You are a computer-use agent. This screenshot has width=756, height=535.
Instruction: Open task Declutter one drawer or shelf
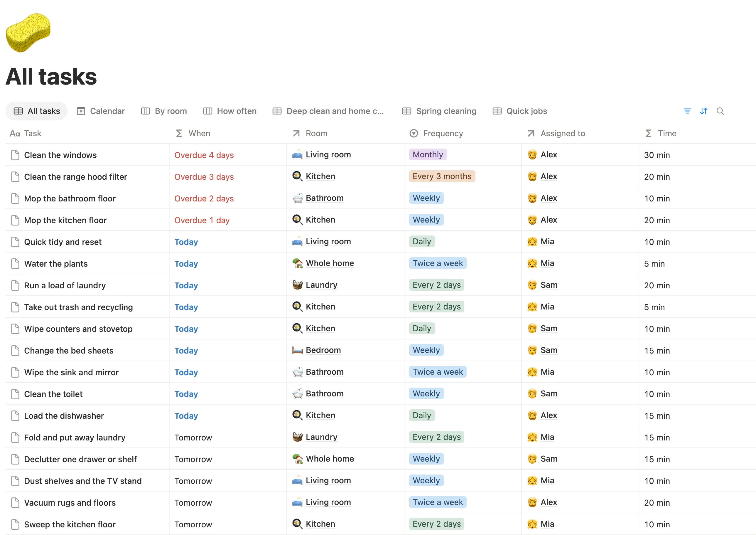[80, 459]
